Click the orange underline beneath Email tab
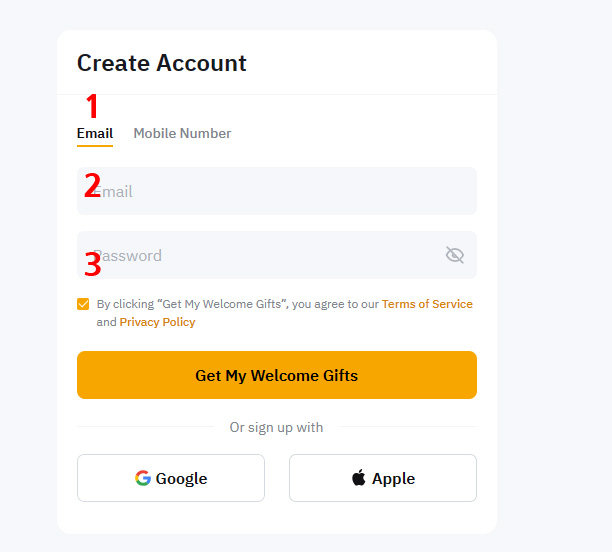 [x=95, y=146]
